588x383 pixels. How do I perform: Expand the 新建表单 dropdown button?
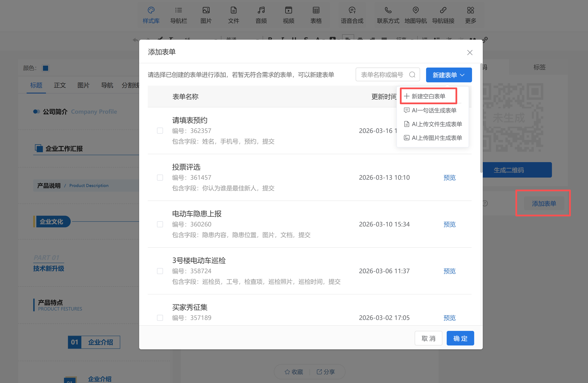coord(449,75)
